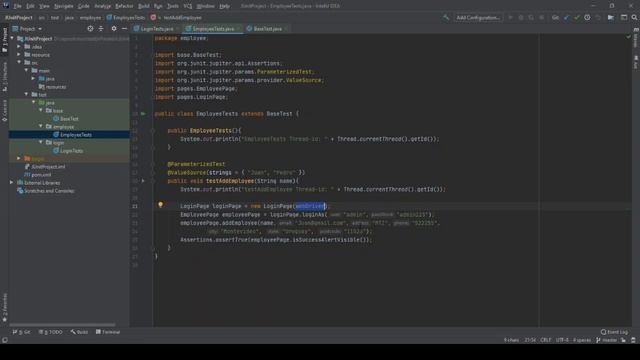Click the Git rollback icon
Screen dimensions: 640x360
click(x=598, y=18)
